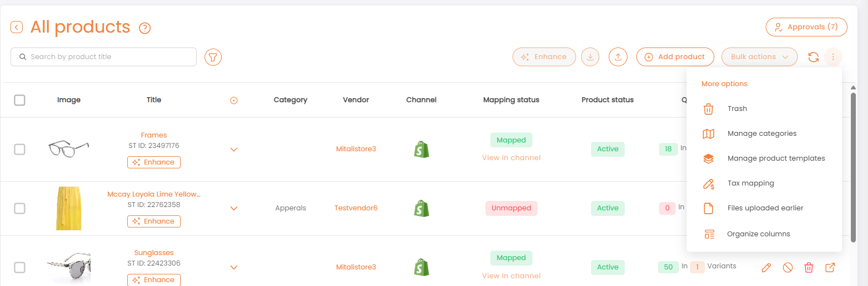The image size is (868, 286).
Task: Click the download icon button
Action: pos(590,57)
